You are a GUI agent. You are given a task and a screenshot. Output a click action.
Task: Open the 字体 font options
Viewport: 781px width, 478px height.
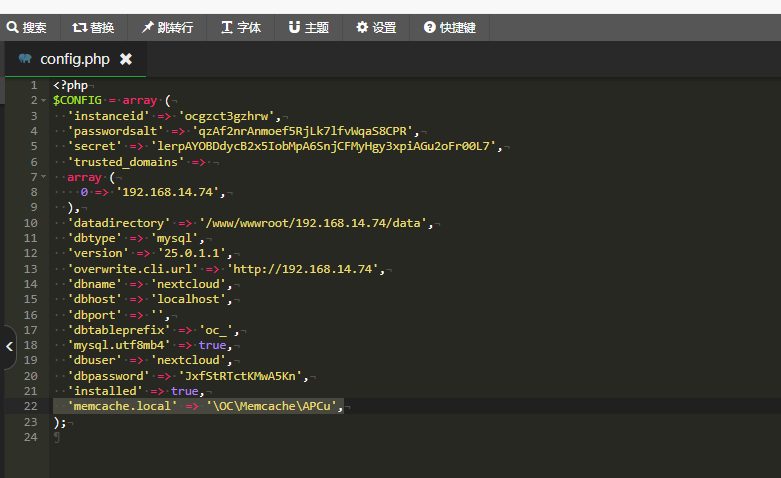tap(241, 28)
